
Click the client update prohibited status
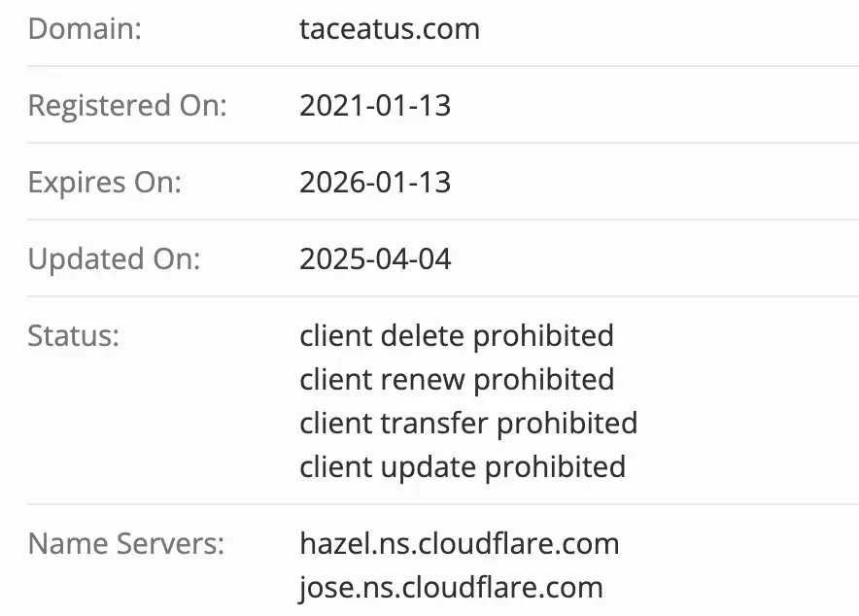point(463,466)
